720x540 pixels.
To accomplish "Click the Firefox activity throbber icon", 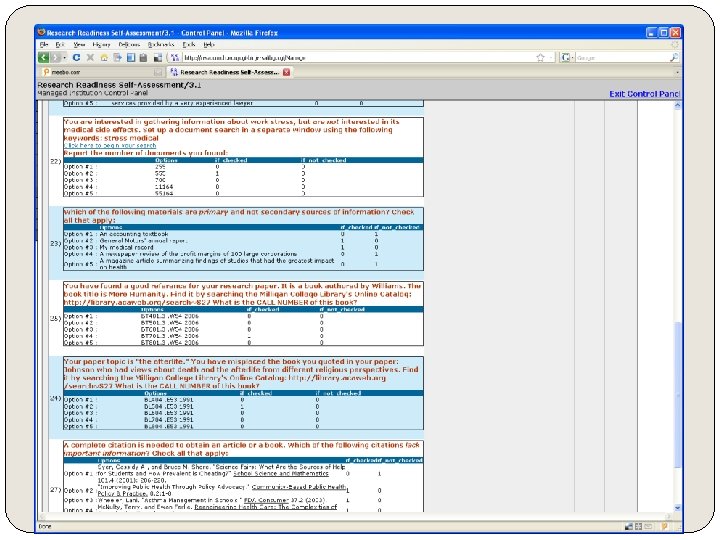I will (x=675, y=45).
